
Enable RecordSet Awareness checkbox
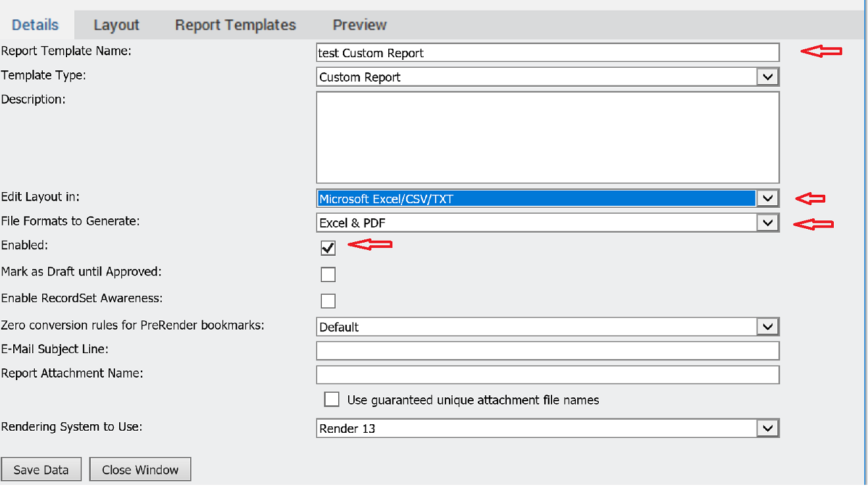coord(328,301)
